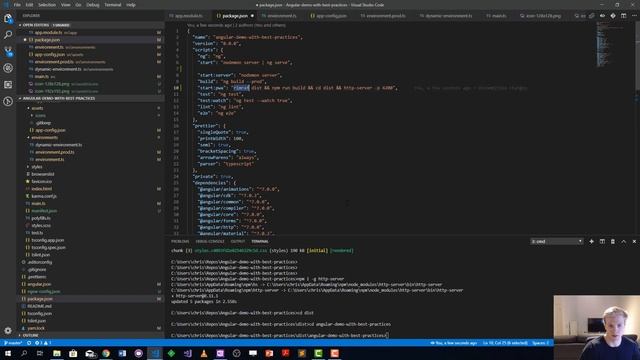Expand the styles folder

point(37,167)
